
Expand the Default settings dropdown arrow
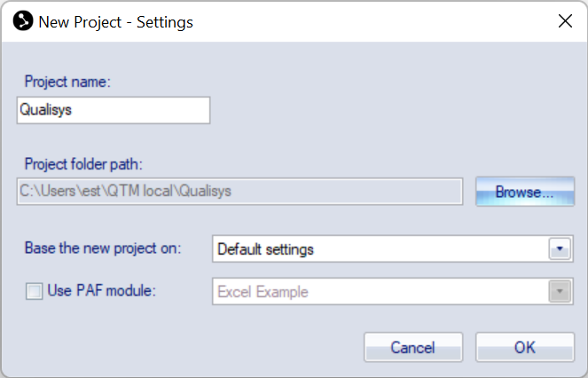click(559, 249)
